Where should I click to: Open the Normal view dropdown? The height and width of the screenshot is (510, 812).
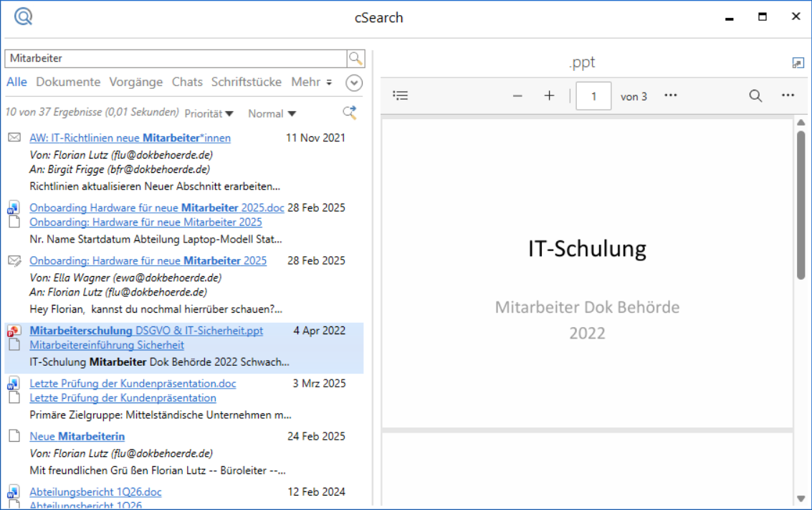pos(272,113)
